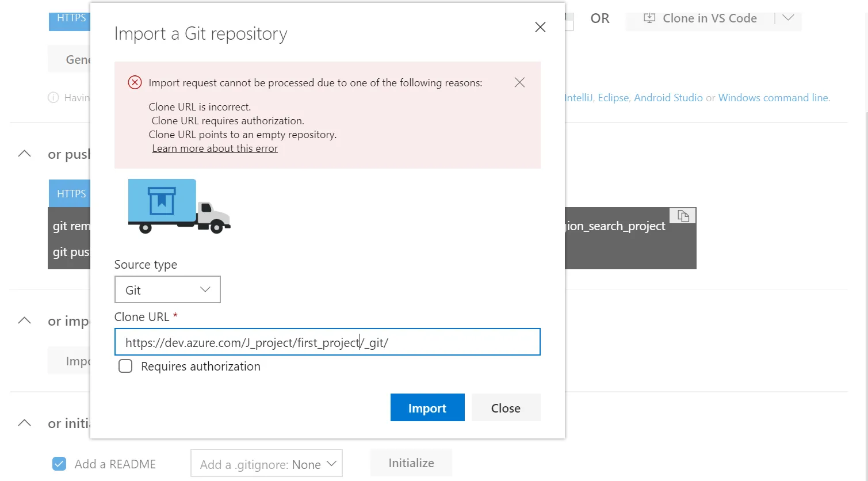The image size is (868, 481).
Task: Open the Windows command line link
Action: coord(773,98)
